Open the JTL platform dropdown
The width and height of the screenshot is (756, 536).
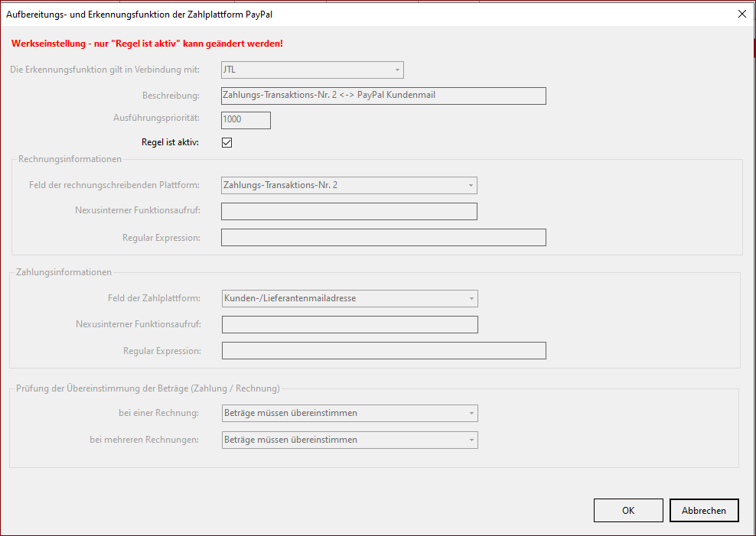coord(312,70)
